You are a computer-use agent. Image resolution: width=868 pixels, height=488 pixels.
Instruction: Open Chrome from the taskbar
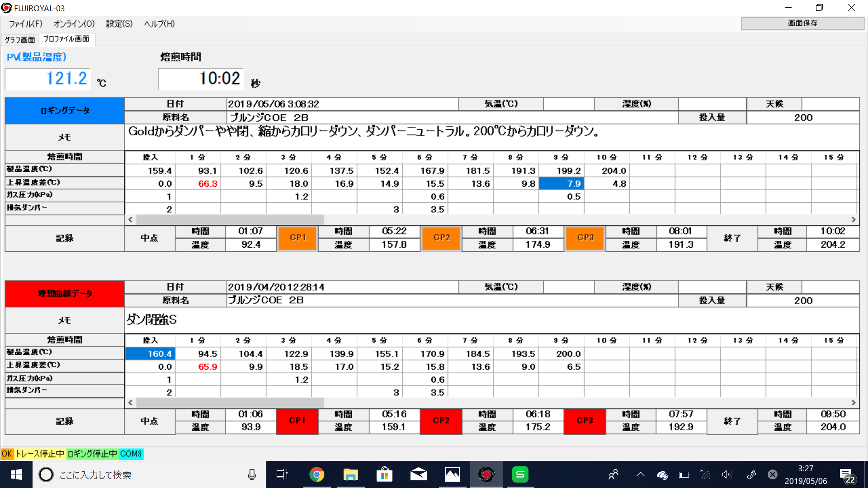click(316, 474)
